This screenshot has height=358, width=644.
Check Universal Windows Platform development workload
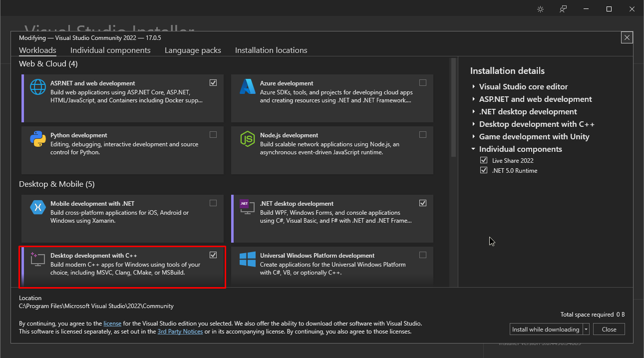coord(423,255)
